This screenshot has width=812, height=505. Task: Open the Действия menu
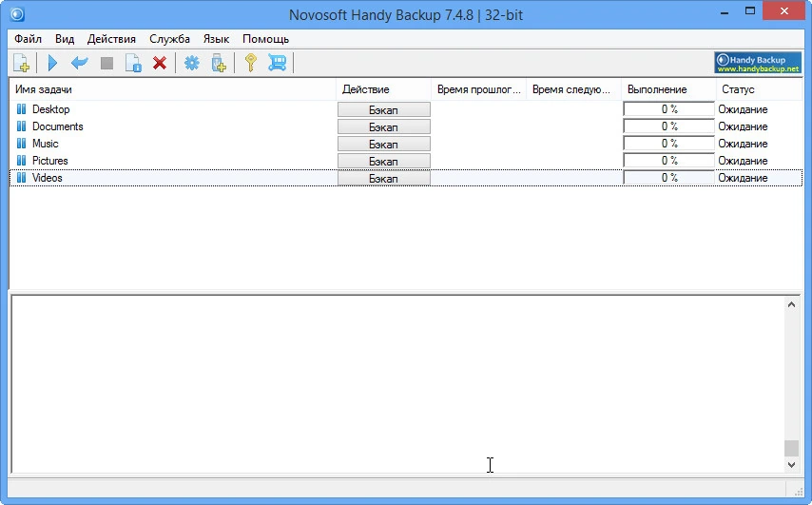111,39
